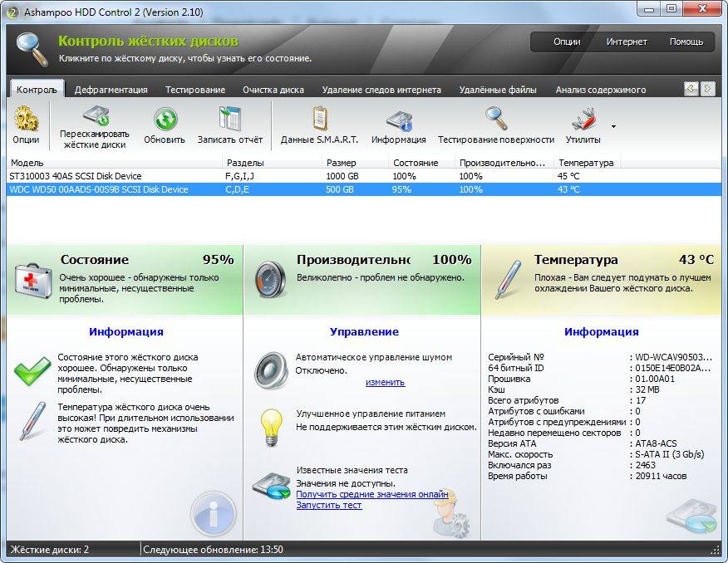Click the speaker noise management icon
Screen dimensions: 728x563
[271, 370]
